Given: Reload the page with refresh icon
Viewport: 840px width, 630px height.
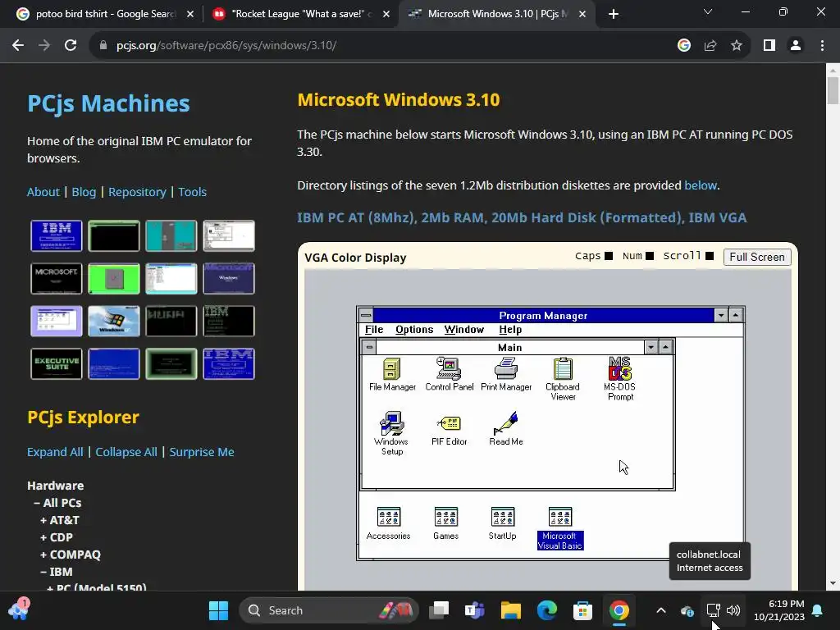Looking at the screenshot, I should point(71,46).
